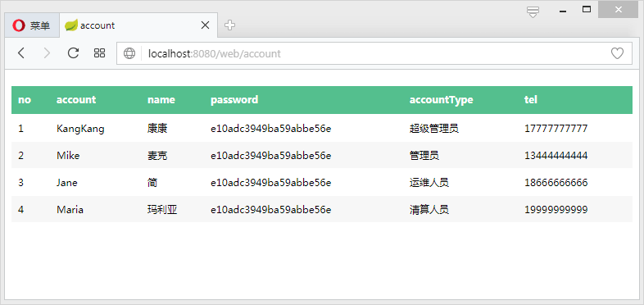Click row number 3 cell
Image resolution: width=644 pixels, height=305 pixels.
click(x=21, y=183)
